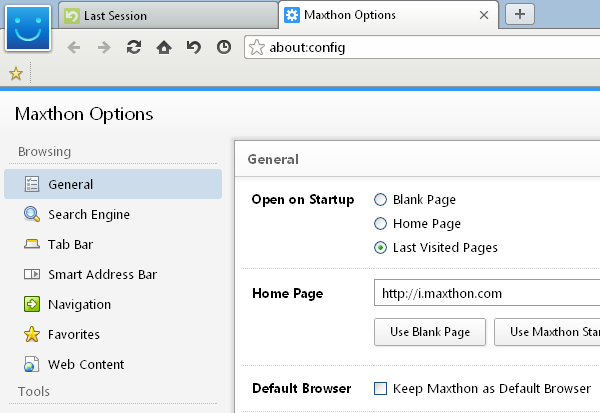This screenshot has width=600, height=413.
Task: Click the Use Maxthon Start Page button
Action: 547,332
